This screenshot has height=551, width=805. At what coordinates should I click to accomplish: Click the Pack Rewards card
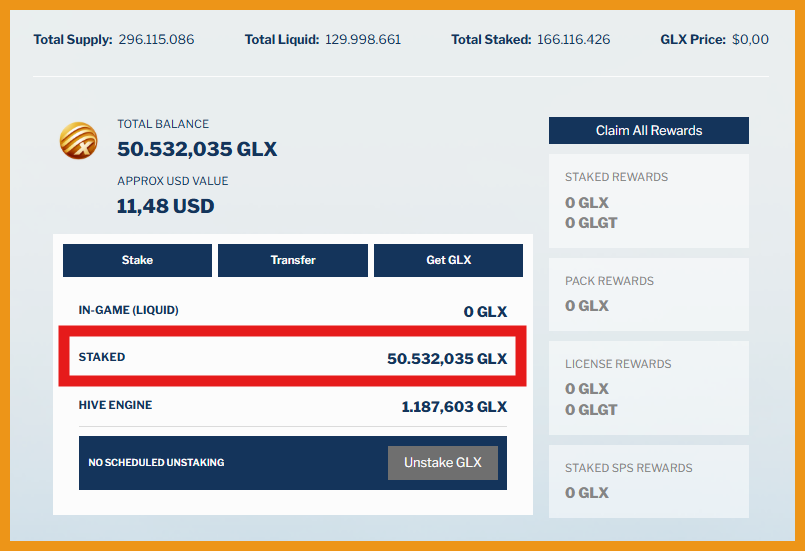click(648, 294)
